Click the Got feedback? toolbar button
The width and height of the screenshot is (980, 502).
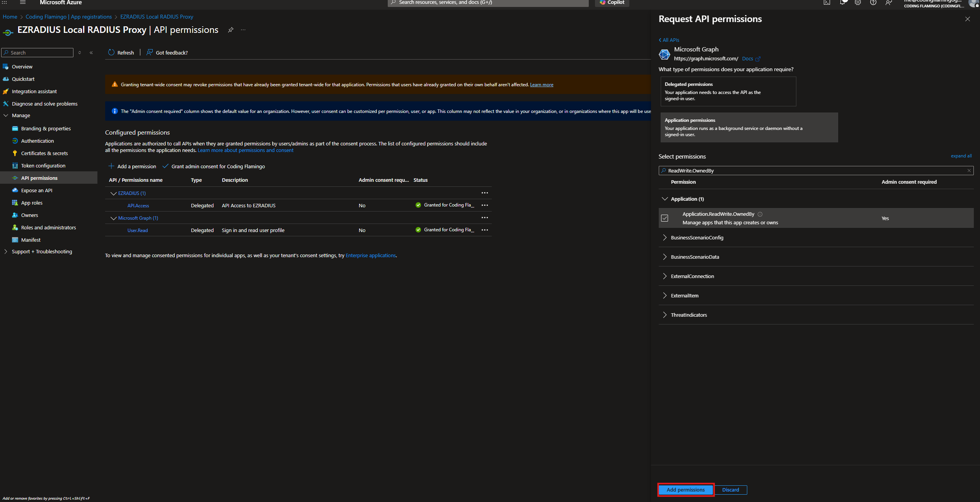167,53
